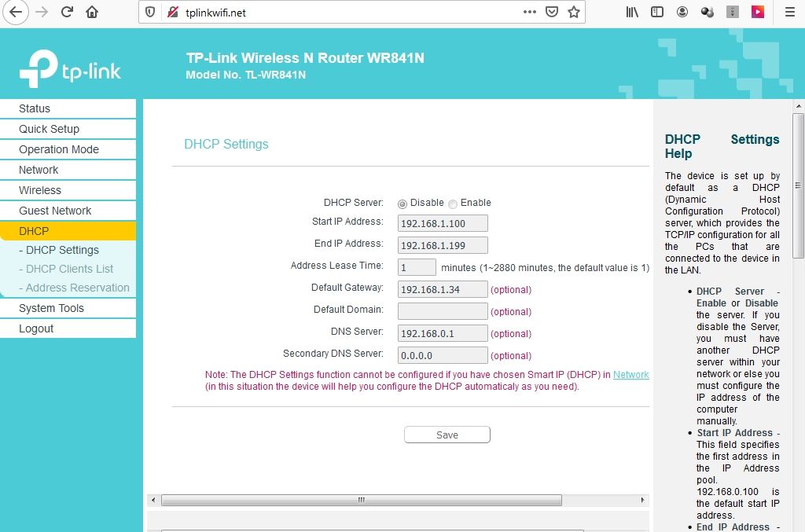This screenshot has height=532, width=805.
Task: Open the Status menu item
Action: (68, 108)
